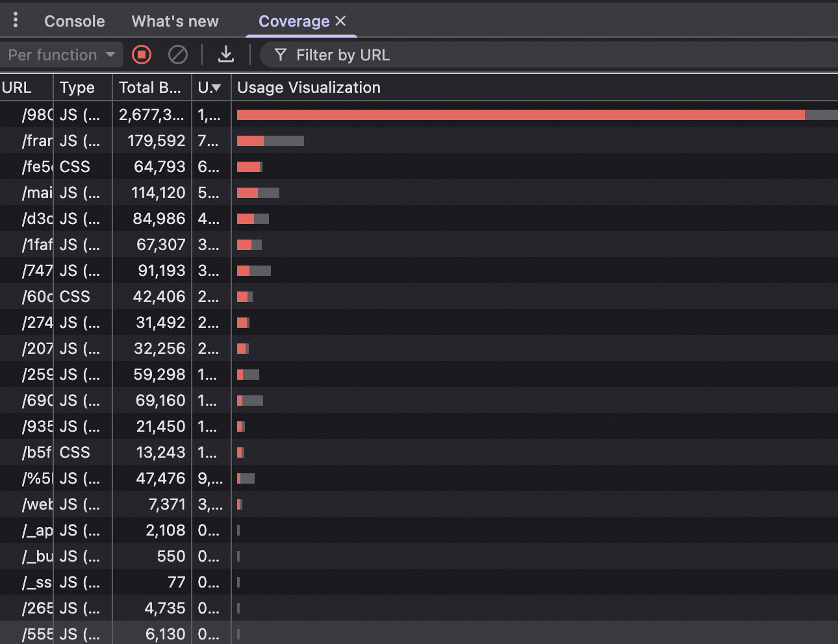Click the Usage Visualization column header

pos(309,87)
